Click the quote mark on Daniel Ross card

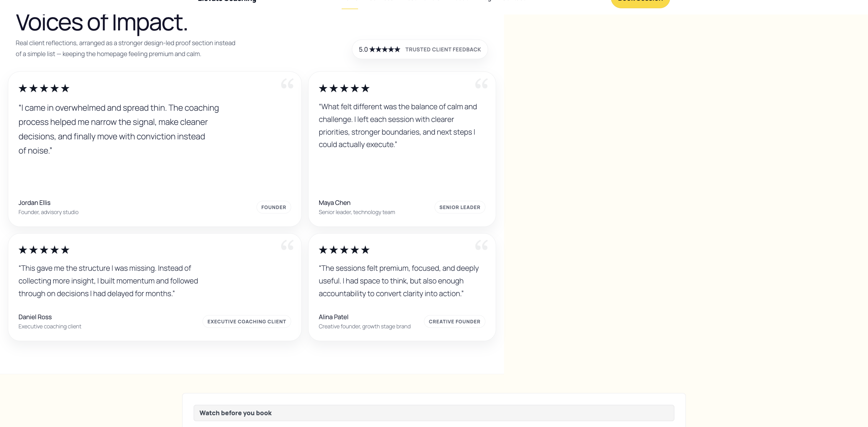pyautogui.click(x=287, y=245)
